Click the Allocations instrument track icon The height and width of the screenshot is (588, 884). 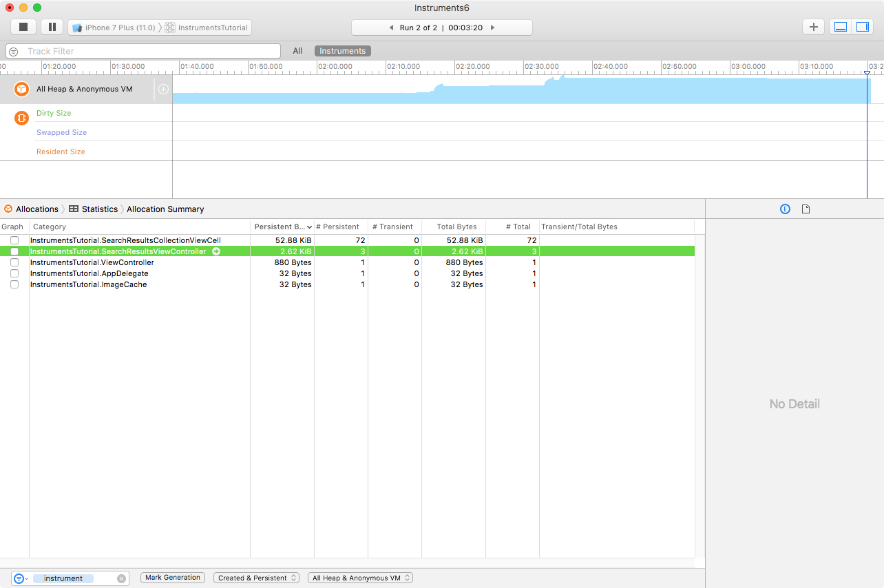[22, 90]
